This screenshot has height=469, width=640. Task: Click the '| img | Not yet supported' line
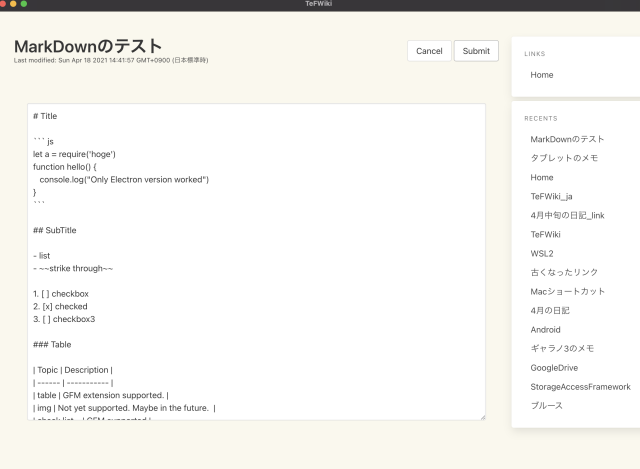124,408
